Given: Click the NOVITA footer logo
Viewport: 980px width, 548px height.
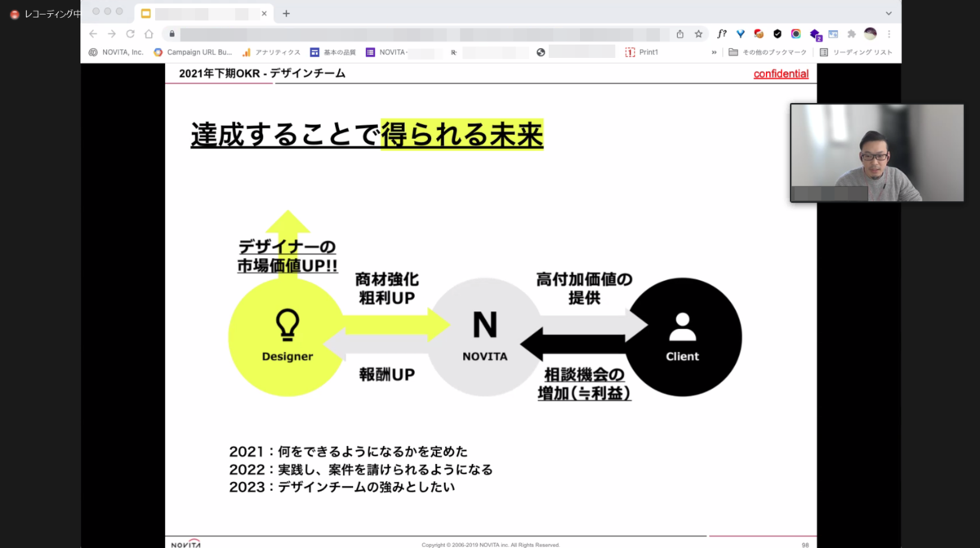Looking at the screenshot, I should (185, 543).
